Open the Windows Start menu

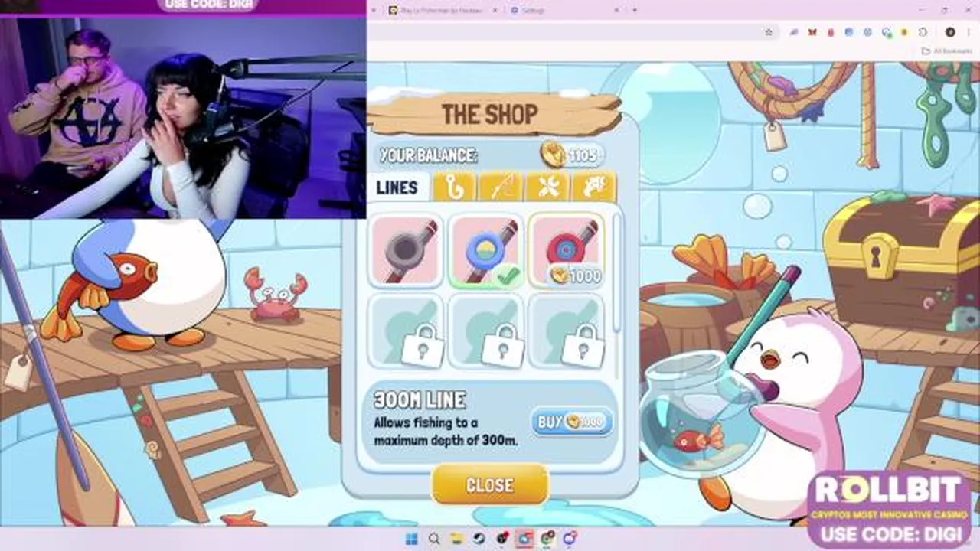click(411, 539)
